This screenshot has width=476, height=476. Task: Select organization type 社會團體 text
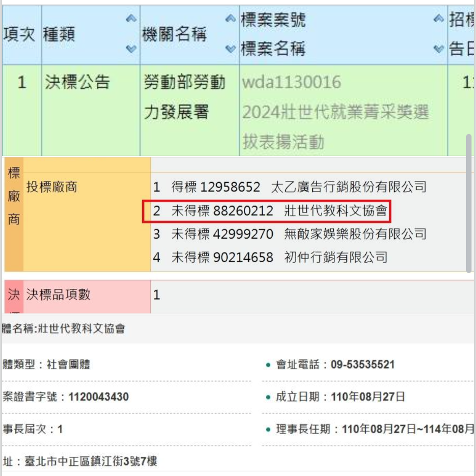(68, 364)
